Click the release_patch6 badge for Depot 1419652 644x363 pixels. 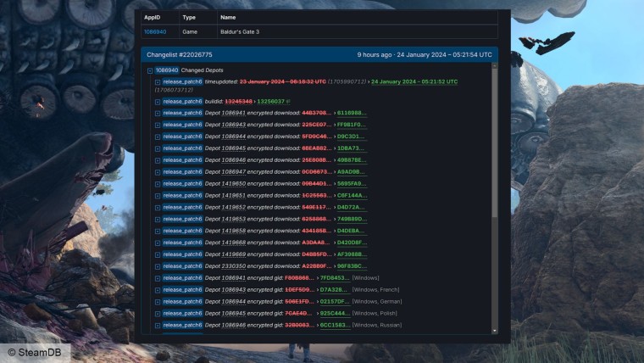click(x=182, y=207)
